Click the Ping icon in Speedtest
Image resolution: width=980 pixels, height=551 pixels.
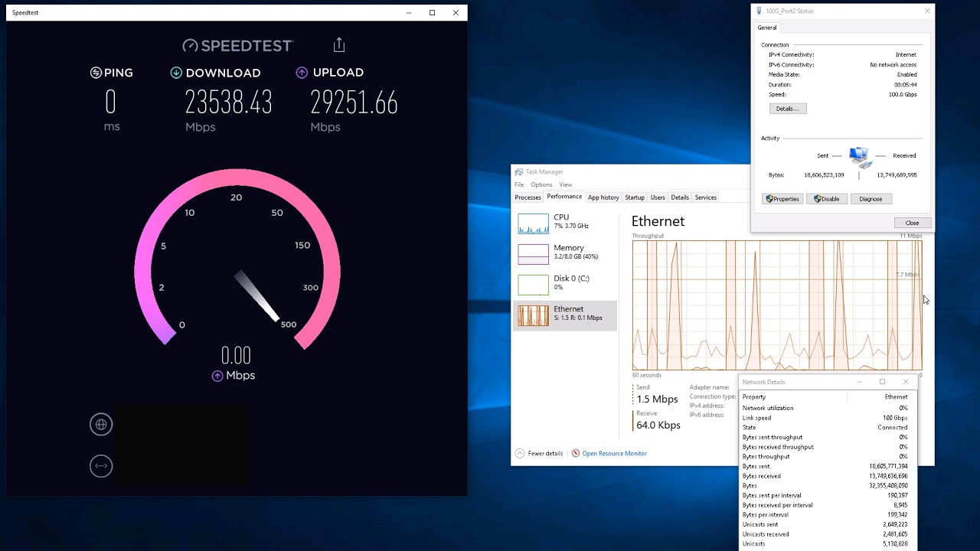pyautogui.click(x=96, y=73)
